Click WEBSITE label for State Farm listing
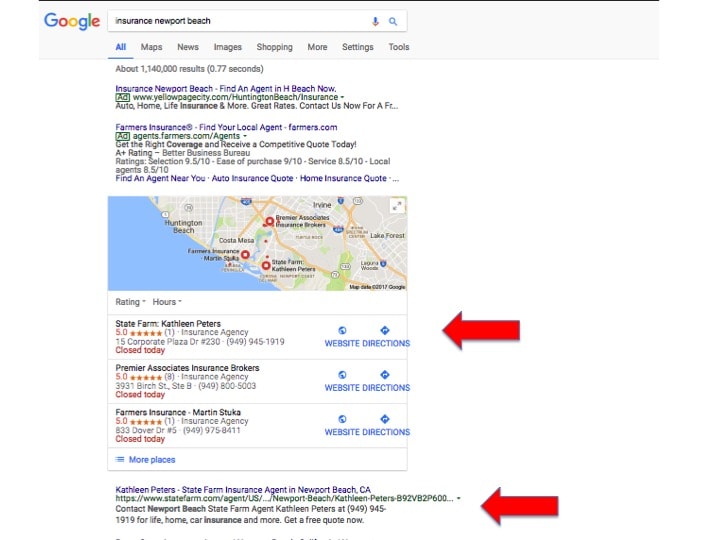The width and height of the screenshot is (720, 540). pyautogui.click(x=342, y=343)
